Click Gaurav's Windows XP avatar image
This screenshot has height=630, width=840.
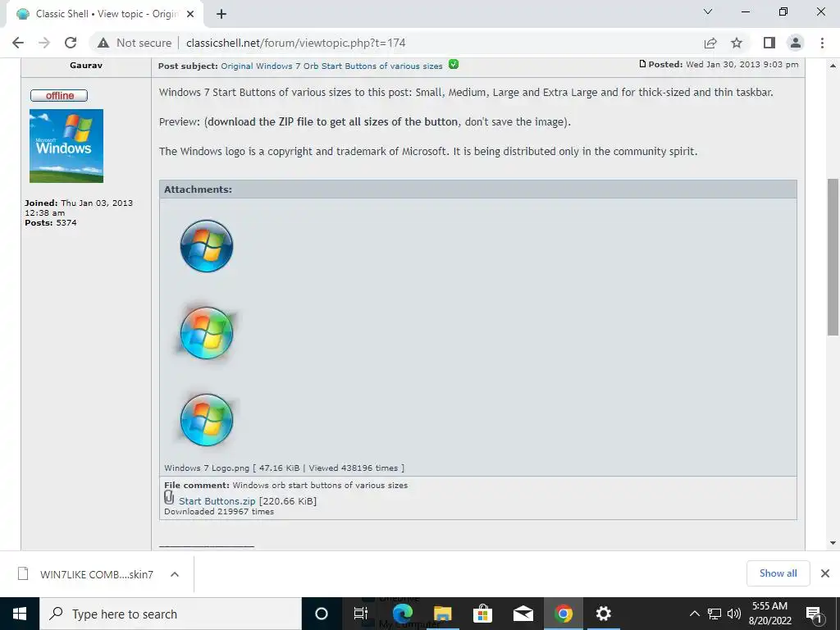point(66,146)
